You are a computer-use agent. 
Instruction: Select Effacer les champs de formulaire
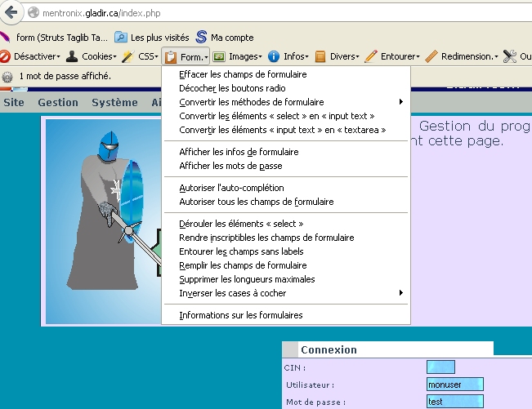(286, 74)
